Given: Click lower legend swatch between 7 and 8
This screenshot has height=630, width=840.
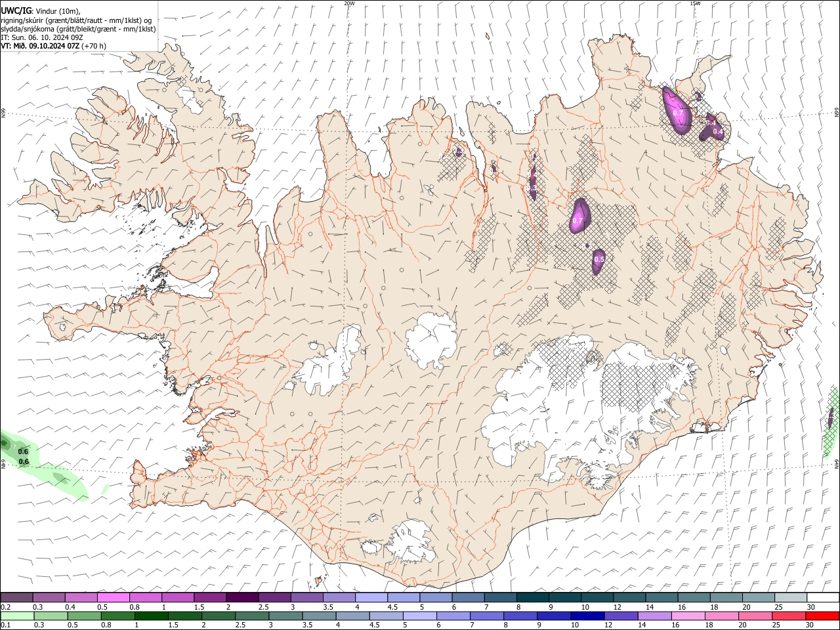Looking at the screenshot, I should 487,616.
